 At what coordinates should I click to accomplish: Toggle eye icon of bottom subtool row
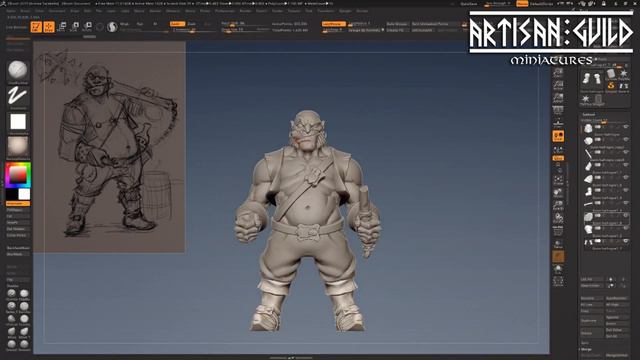(625, 242)
